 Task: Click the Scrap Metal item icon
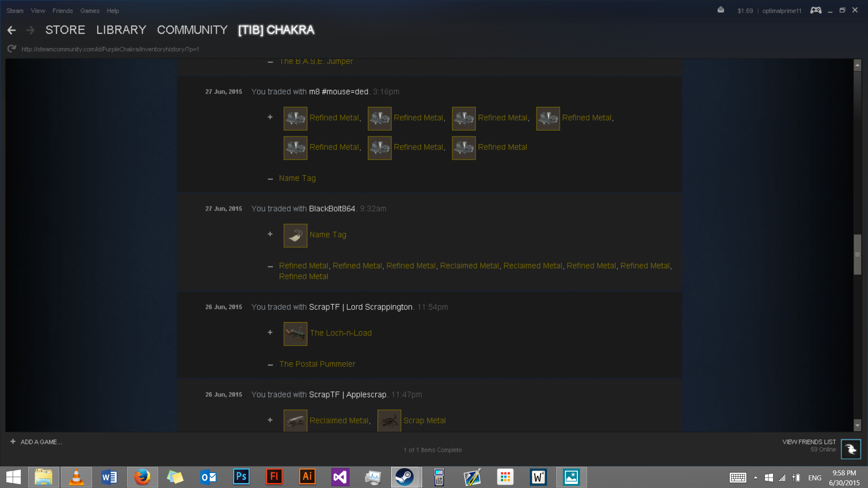(x=389, y=421)
